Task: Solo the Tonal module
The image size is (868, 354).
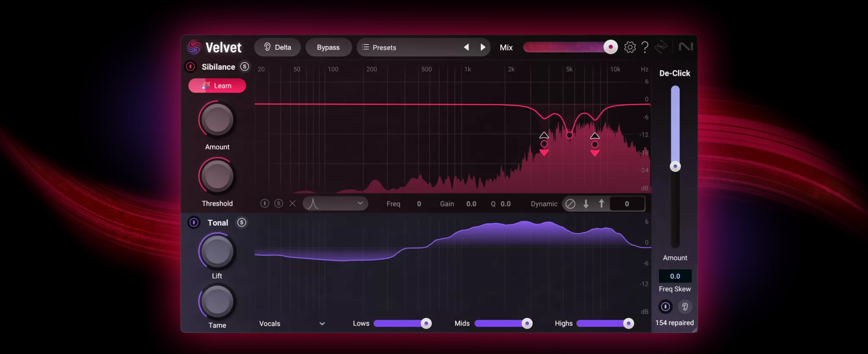Action: pos(242,223)
